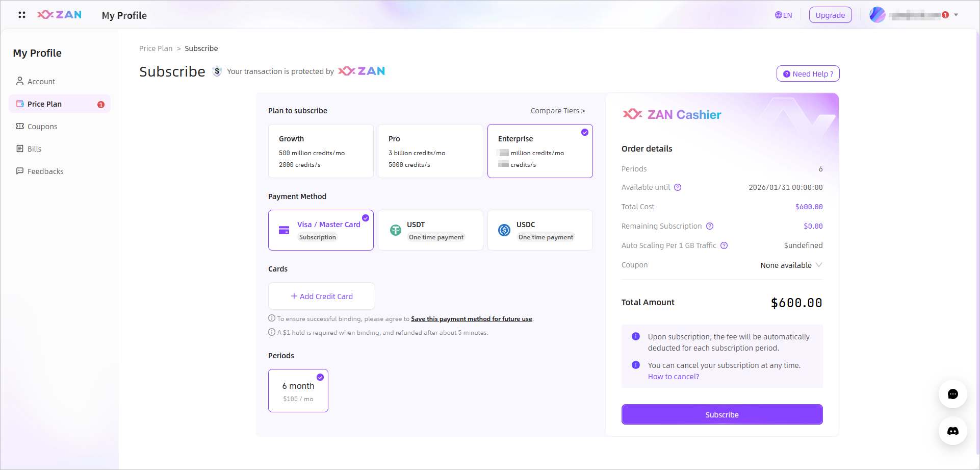This screenshot has height=470, width=980.
Task: Click the Total Amount $600.00 figure
Action: click(796, 303)
